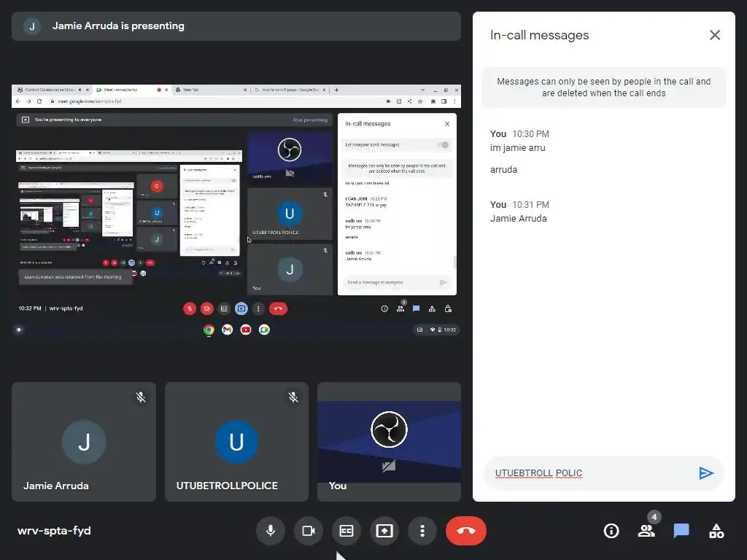This screenshot has width=747, height=560.
Task: Open Chrome from the shared screen shelf
Action: 209,330
